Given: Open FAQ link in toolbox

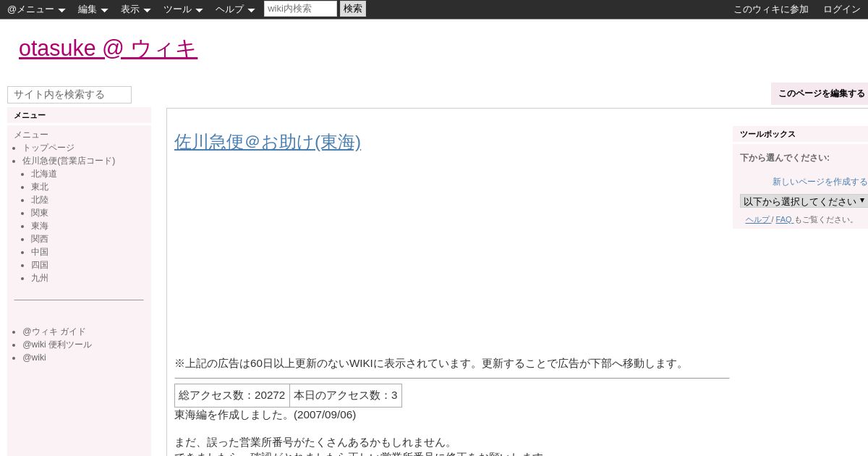Looking at the screenshot, I should pos(783,219).
